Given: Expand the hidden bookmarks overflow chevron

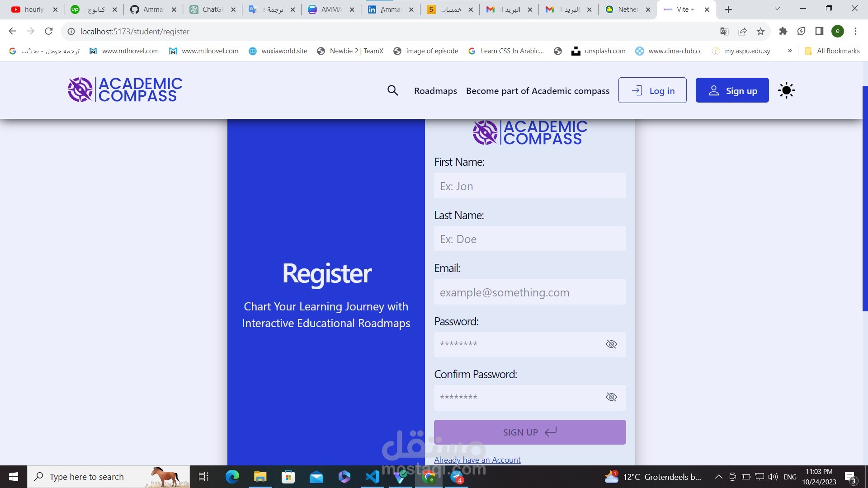Looking at the screenshot, I should (x=790, y=51).
